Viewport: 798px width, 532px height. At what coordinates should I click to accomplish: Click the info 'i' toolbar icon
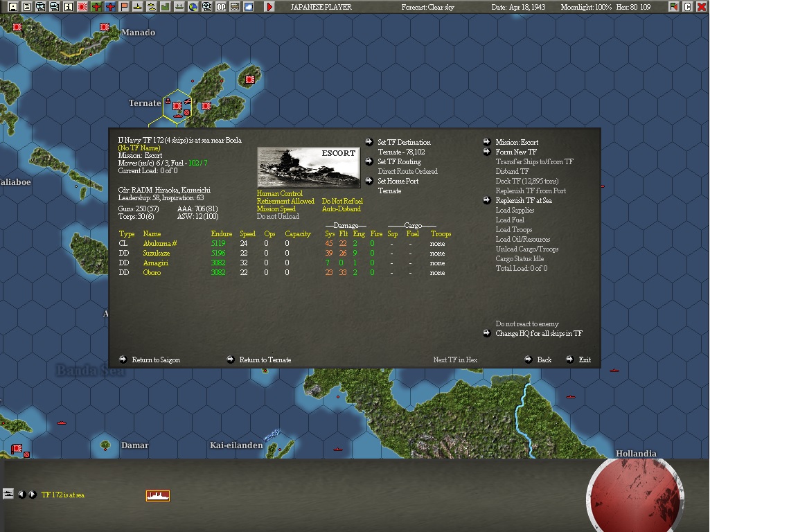(x=68, y=7)
